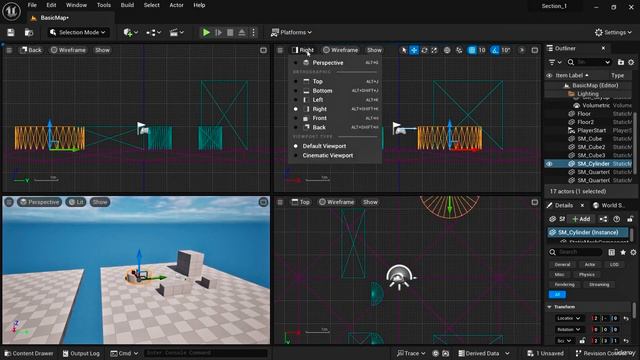This screenshot has height=360, width=640.
Task: Click the Unreal Engine logo
Action: (x=11, y=11)
